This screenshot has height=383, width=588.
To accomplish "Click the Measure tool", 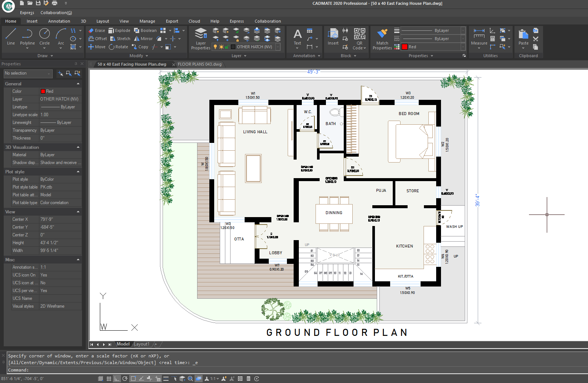I will tap(479, 37).
